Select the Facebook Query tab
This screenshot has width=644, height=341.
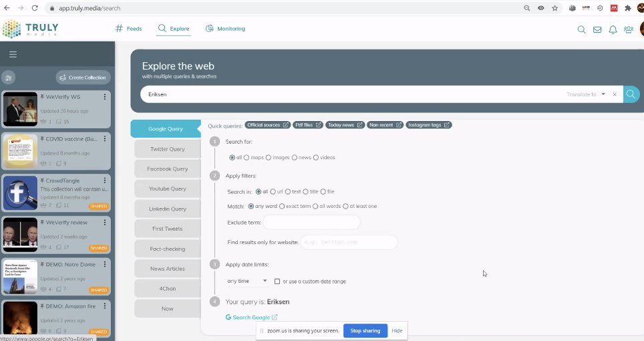point(167,169)
